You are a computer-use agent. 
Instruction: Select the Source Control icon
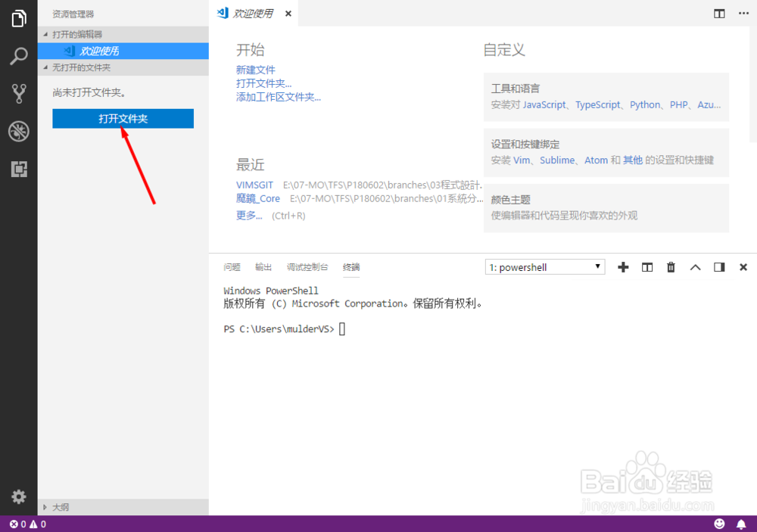tap(18, 94)
